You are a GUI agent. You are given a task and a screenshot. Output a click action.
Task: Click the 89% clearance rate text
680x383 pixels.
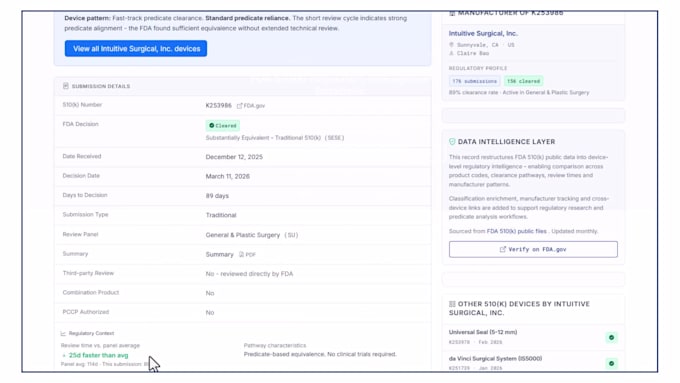coord(474,92)
